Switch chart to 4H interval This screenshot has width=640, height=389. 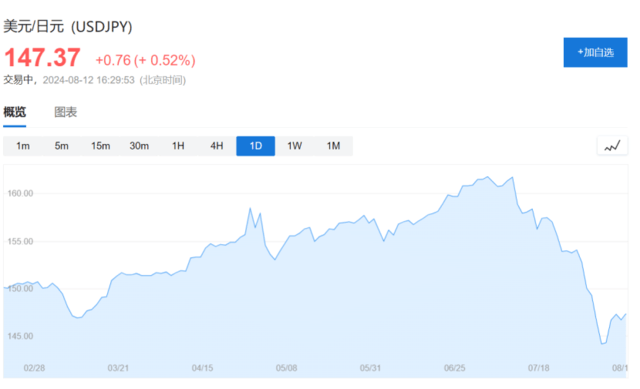coord(217,146)
